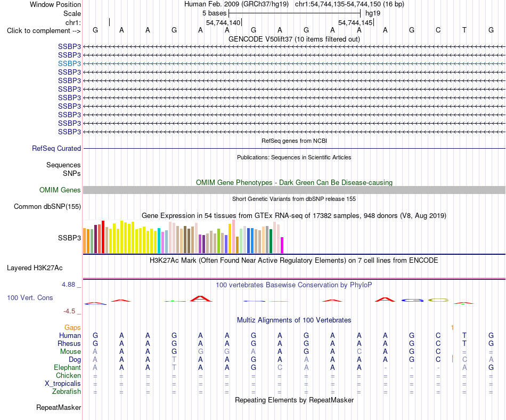The image size is (506, 420).
Task: Click the dark blue RefSeq Curated intron line
Action: (x=294, y=149)
